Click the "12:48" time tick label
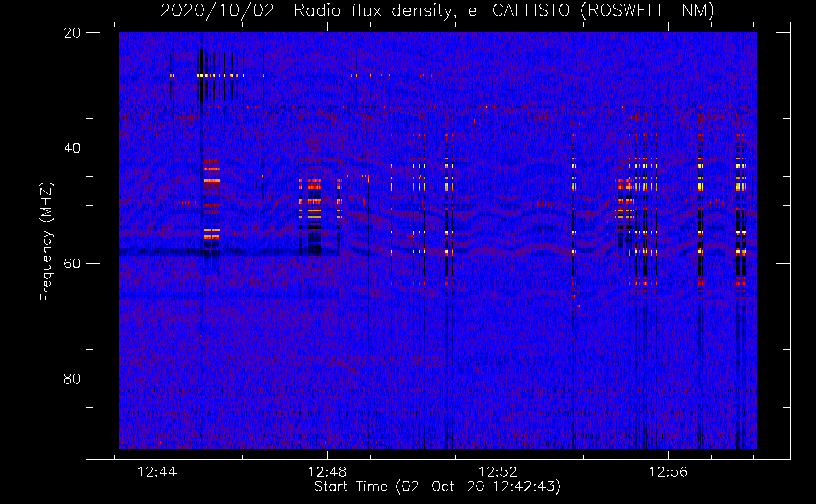The image size is (816, 504). [x=327, y=472]
